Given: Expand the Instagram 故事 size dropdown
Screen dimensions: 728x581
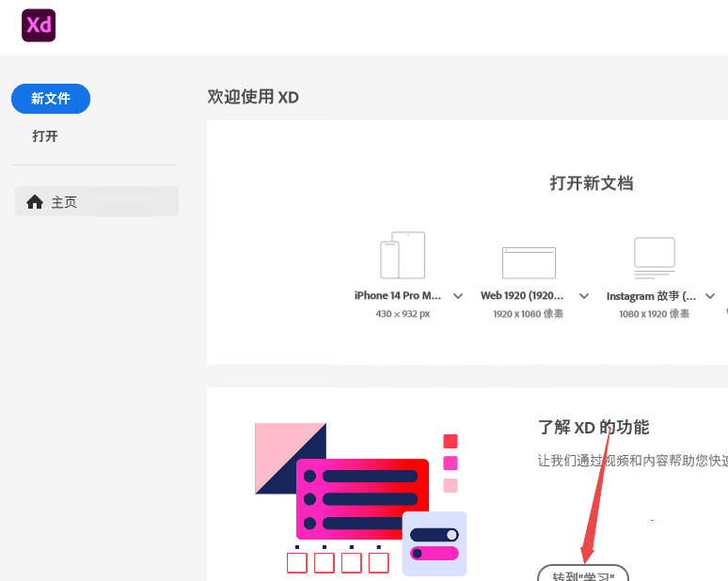Looking at the screenshot, I should (x=710, y=296).
